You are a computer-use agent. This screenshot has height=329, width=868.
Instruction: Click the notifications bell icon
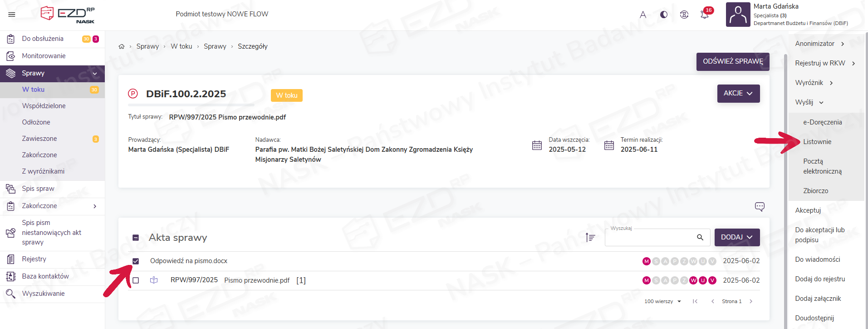704,15
